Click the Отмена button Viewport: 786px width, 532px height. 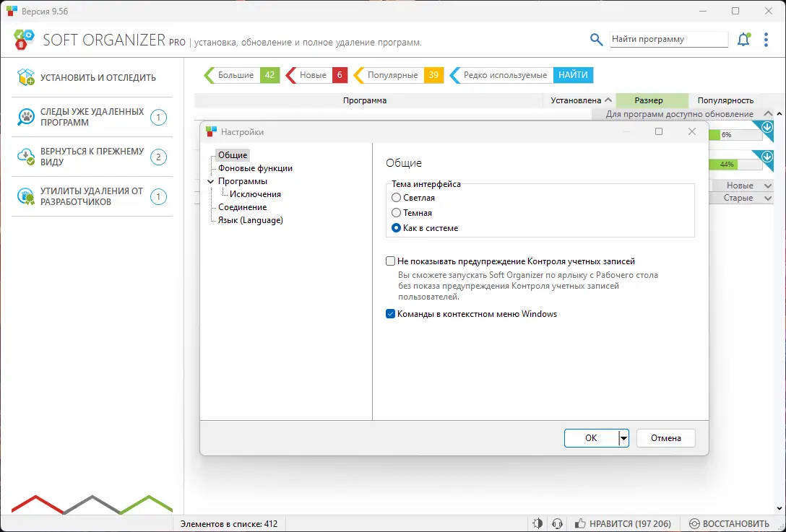tap(665, 438)
